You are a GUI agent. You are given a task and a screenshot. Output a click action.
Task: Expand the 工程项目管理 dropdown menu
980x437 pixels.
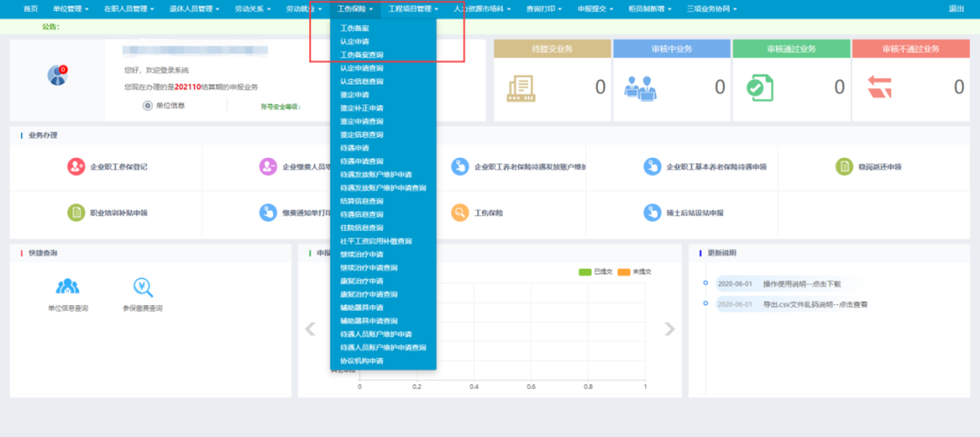tap(413, 9)
